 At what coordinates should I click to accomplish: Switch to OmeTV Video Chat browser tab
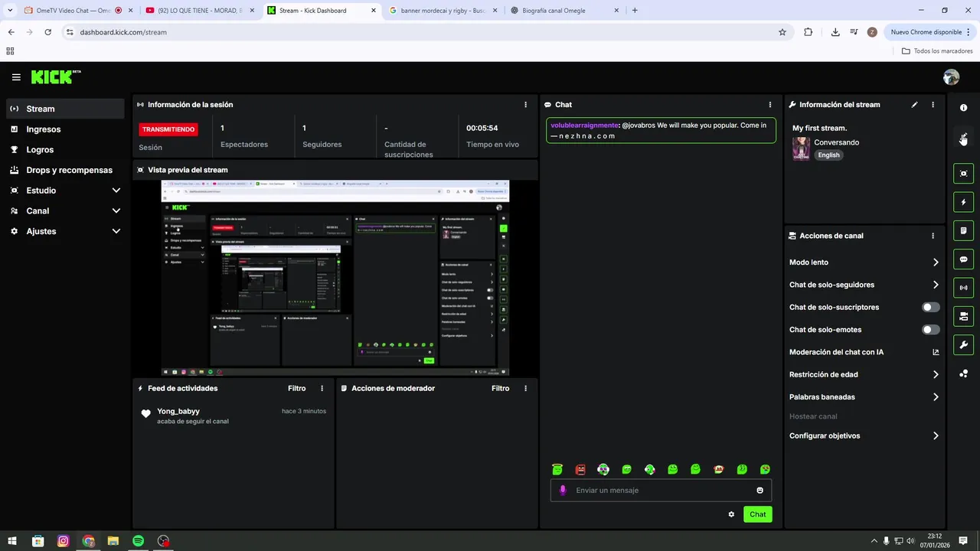pyautogui.click(x=77, y=11)
